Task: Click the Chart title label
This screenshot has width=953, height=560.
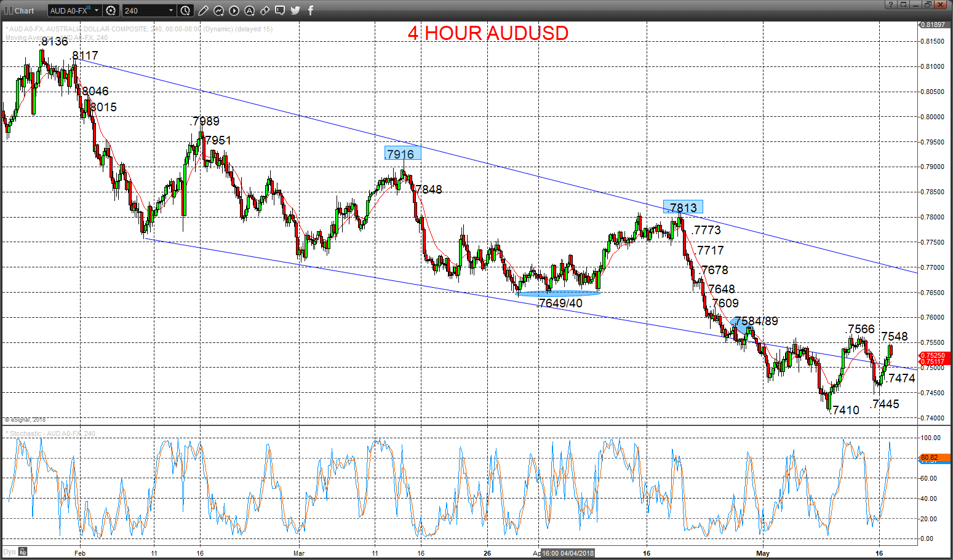Action: tap(25, 10)
